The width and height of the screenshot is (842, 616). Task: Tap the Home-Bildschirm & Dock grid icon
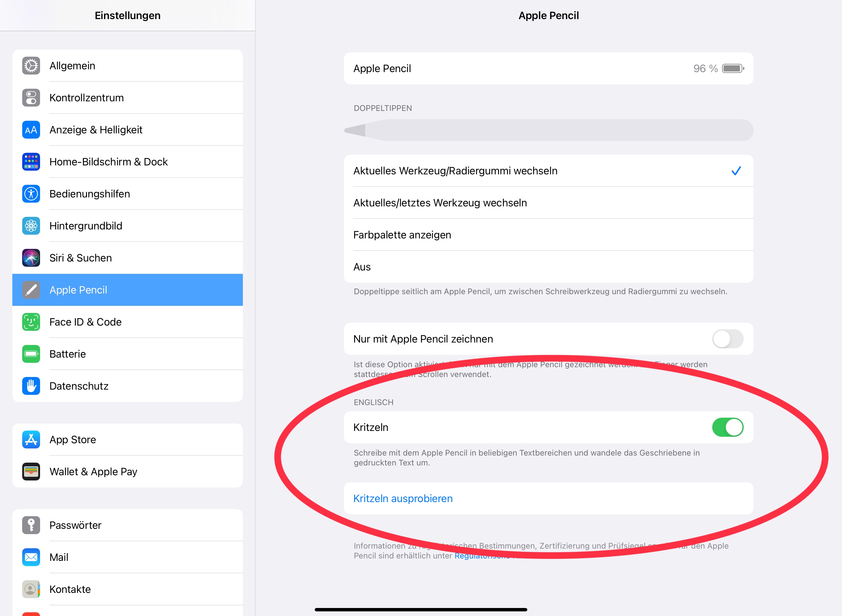click(x=31, y=162)
